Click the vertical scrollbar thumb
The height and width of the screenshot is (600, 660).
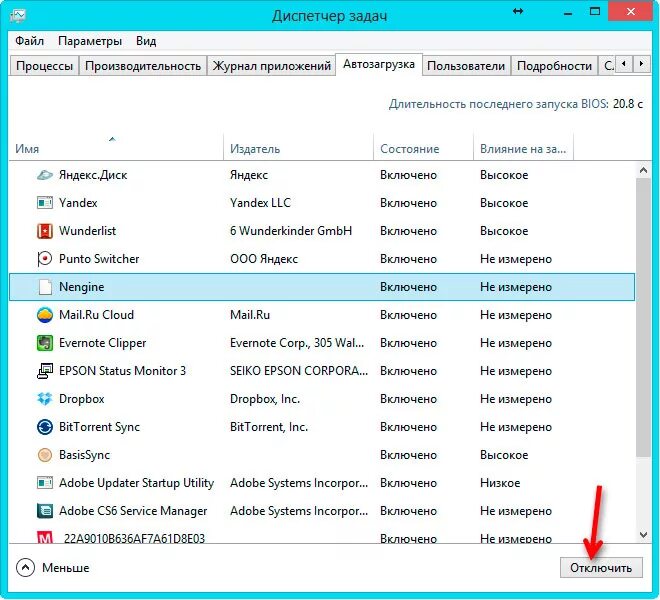click(x=643, y=317)
